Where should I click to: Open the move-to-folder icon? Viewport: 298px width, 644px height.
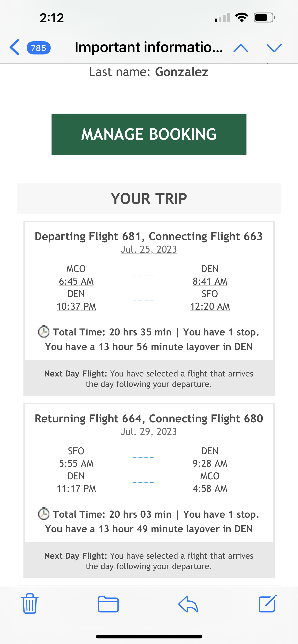[108, 604]
